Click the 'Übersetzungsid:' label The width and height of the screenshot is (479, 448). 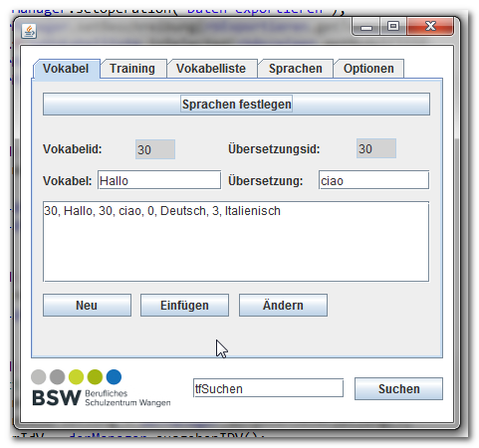(274, 149)
